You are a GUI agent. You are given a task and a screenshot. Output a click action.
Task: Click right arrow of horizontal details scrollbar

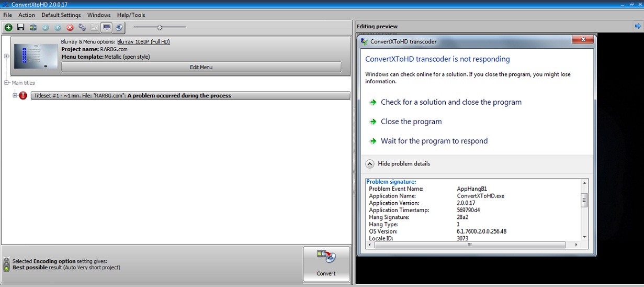click(577, 245)
